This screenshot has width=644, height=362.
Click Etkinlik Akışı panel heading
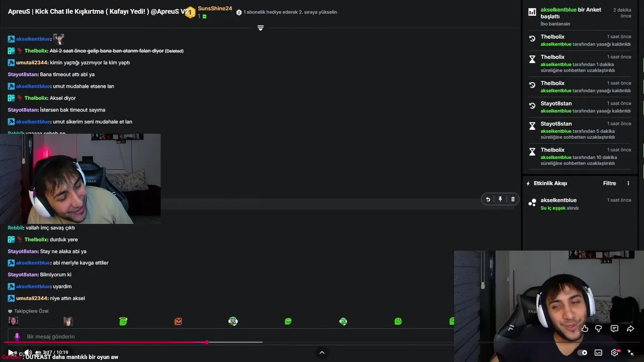pyautogui.click(x=550, y=184)
